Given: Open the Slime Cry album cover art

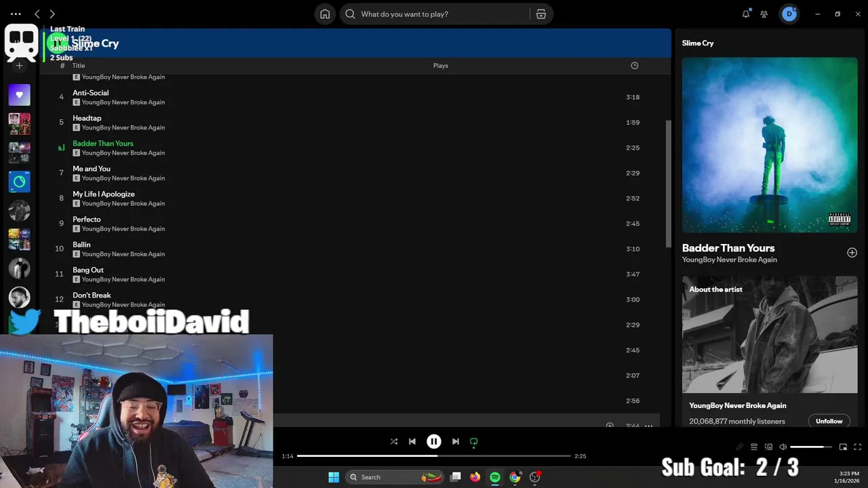Looking at the screenshot, I should click(x=770, y=145).
